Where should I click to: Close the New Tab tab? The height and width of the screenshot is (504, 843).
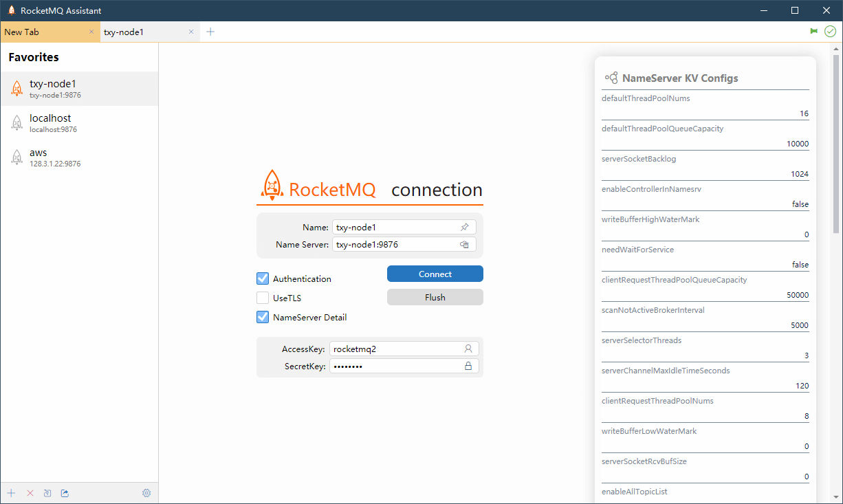91,32
